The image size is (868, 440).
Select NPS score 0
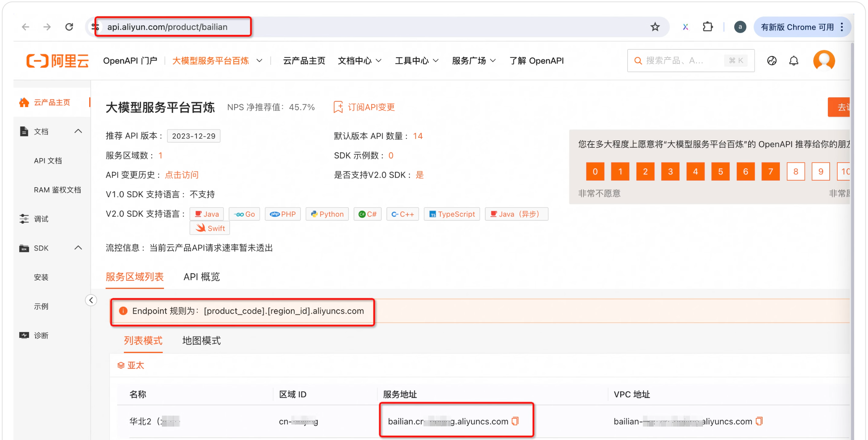click(x=595, y=171)
